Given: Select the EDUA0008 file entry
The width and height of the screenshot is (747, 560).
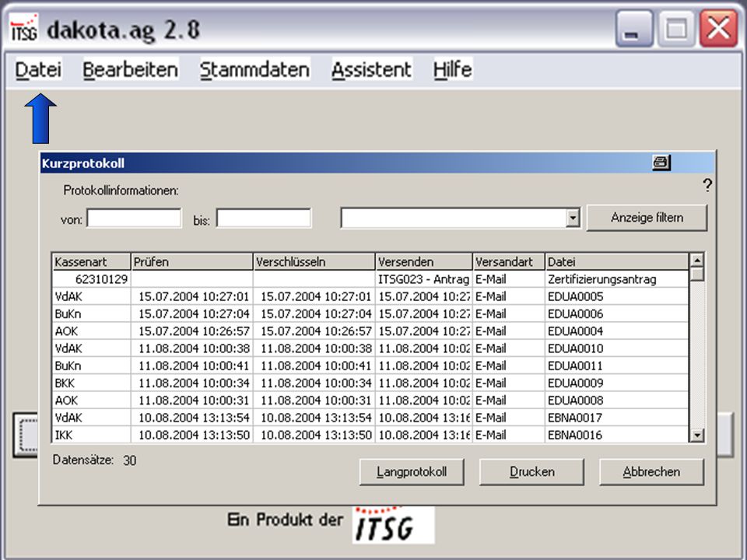Looking at the screenshot, I should (x=617, y=401).
